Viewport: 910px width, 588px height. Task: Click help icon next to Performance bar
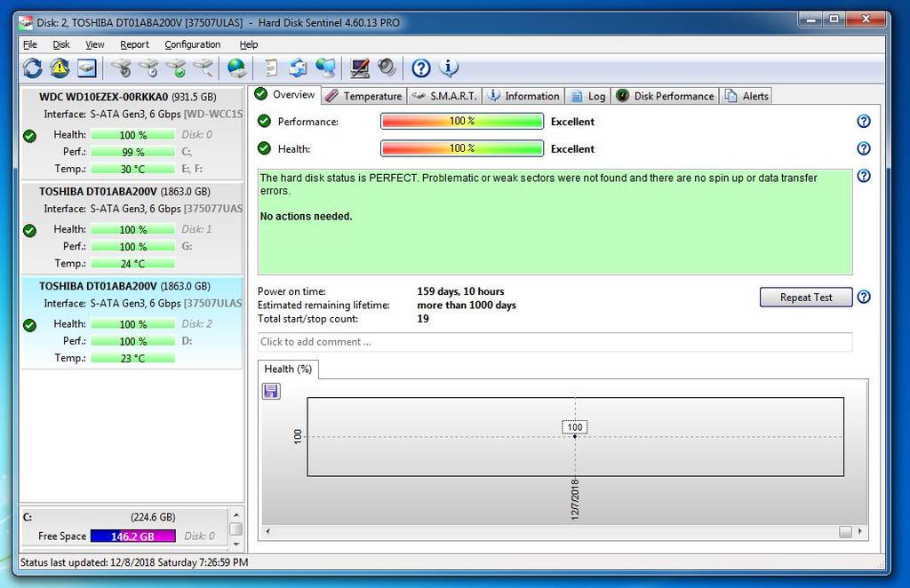(x=864, y=121)
